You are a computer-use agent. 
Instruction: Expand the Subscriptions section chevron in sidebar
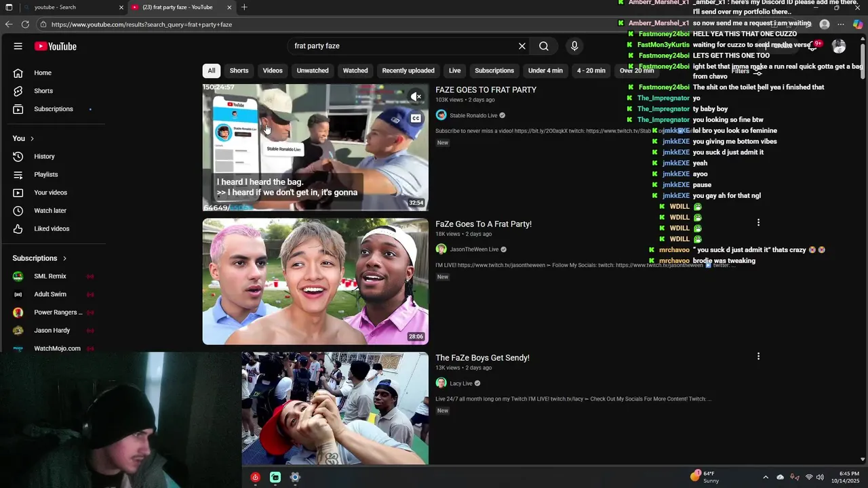64,258
